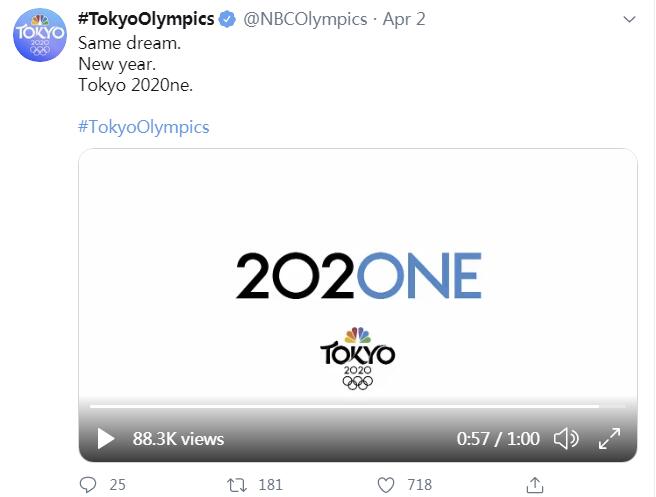Click the 88.3K views label

pos(178,438)
